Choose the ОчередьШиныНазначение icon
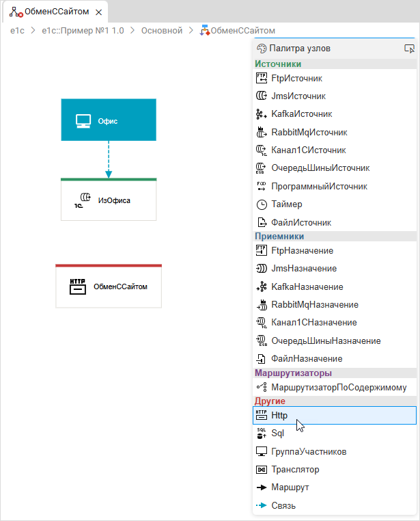Viewport: 420px width, 521px height. click(x=262, y=340)
